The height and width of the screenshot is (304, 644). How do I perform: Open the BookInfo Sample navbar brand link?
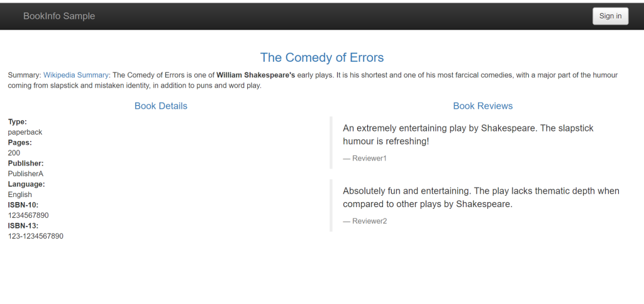[59, 16]
